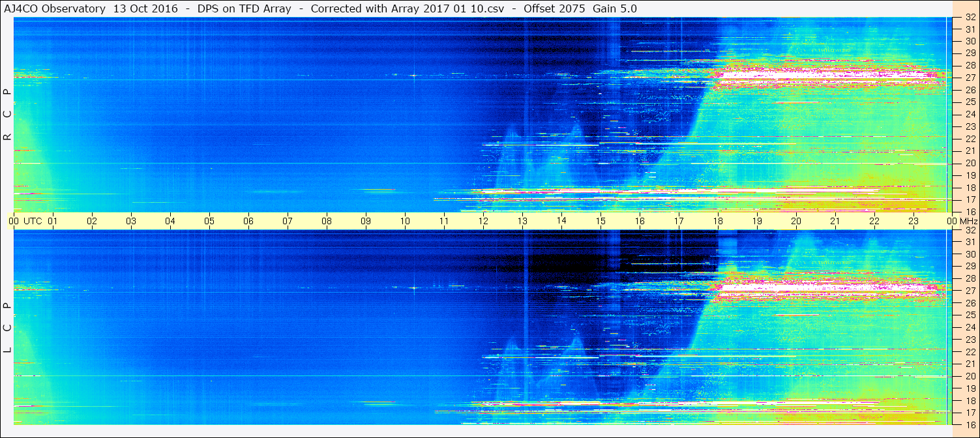The image size is (980, 438).
Task: Click the 21 UTC time axis marker
Action: click(835, 221)
